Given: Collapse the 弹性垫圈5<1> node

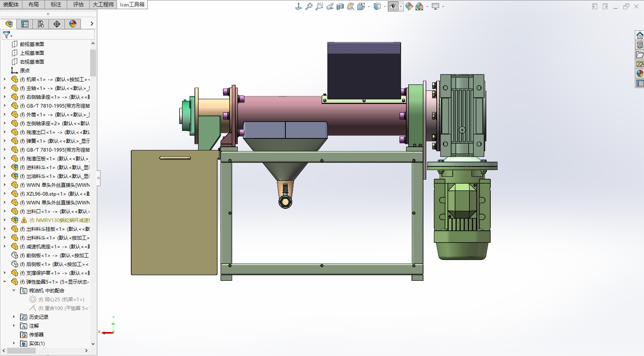Looking at the screenshot, I should pyautogui.click(x=5, y=282).
